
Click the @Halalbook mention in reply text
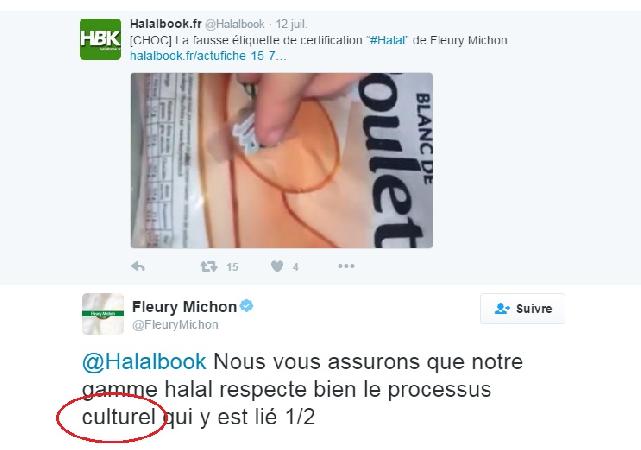click(144, 362)
